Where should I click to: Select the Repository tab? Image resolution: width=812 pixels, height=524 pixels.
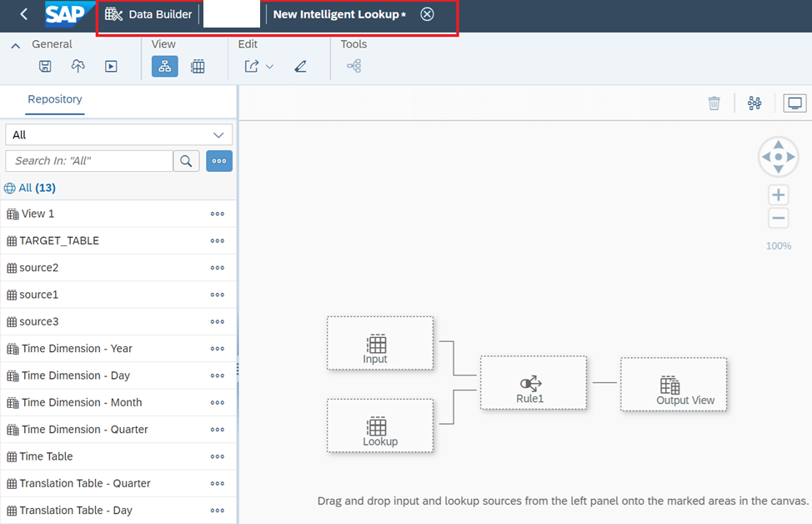click(55, 99)
